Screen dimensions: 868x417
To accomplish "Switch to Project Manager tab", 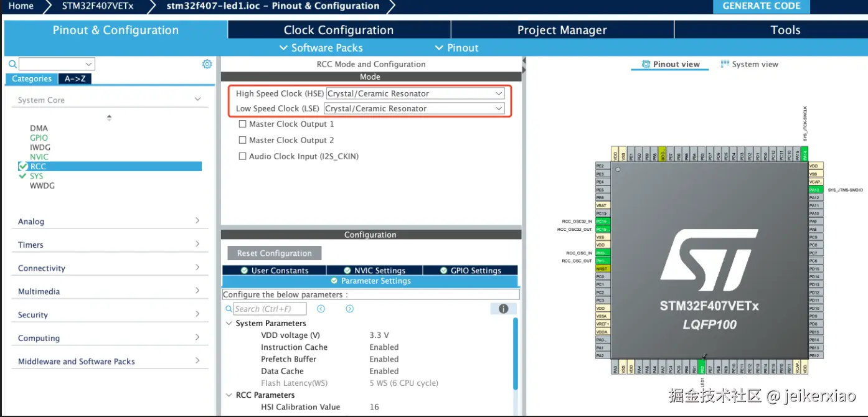I will 562,30.
